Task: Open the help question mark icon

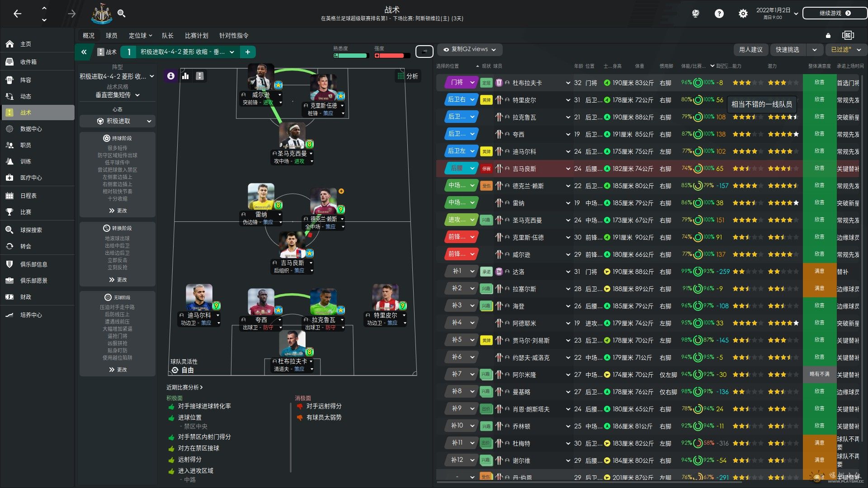Action: tap(719, 14)
